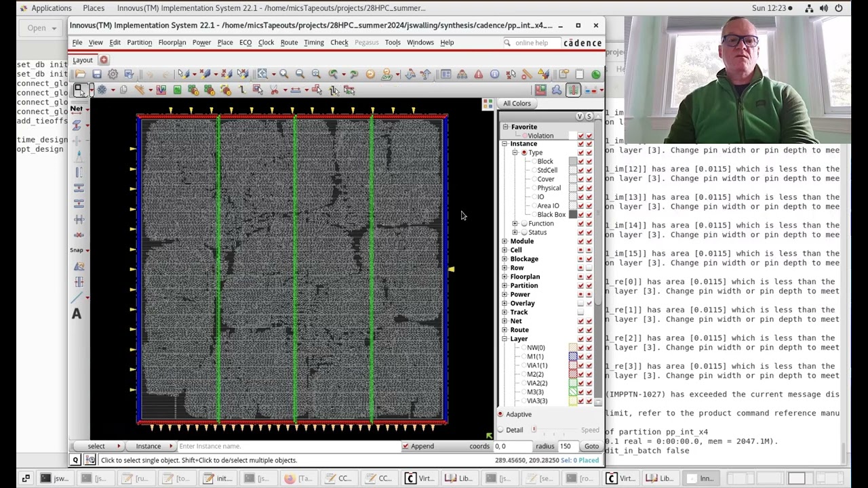Screen dimensions: 868x488
Task: Select the Detail radio button
Action: pos(500,430)
